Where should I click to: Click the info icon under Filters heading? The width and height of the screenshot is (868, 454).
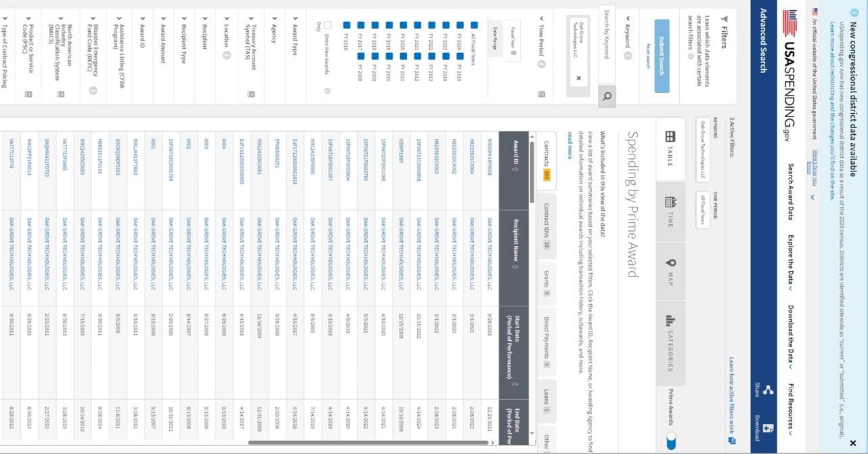pyautogui.click(x=691, y=56)
